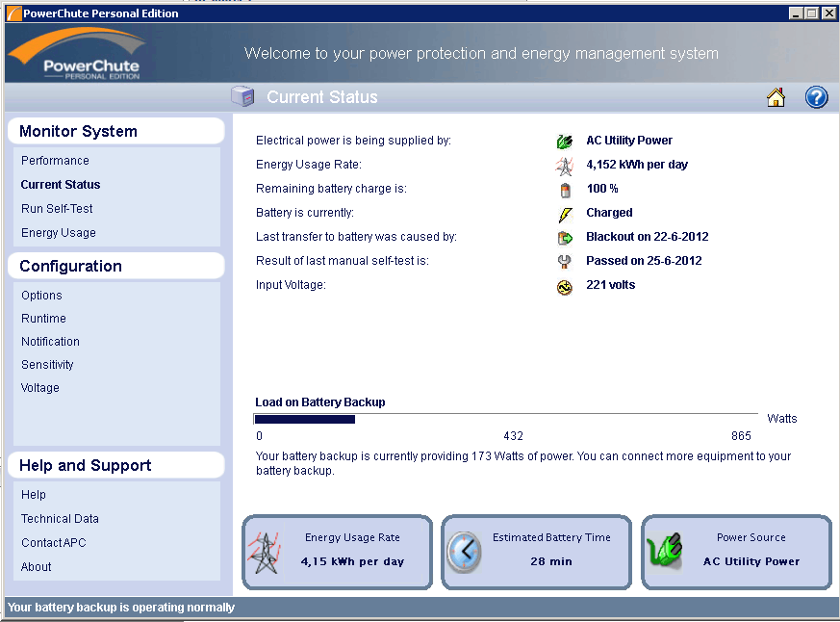
Task: Click the lightning bolt Charged icon
Action: point(565,215)
